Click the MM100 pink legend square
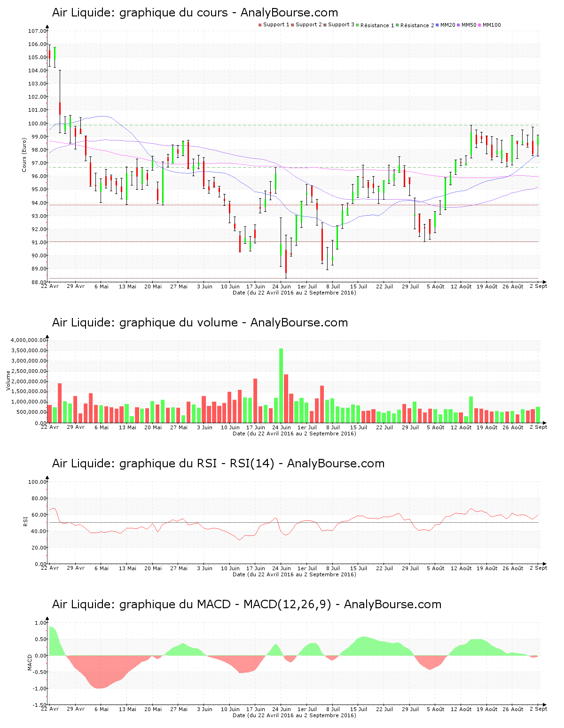 point(479,25)
